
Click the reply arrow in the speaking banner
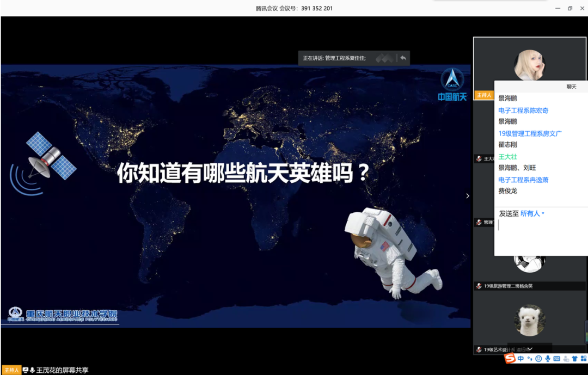402,58
